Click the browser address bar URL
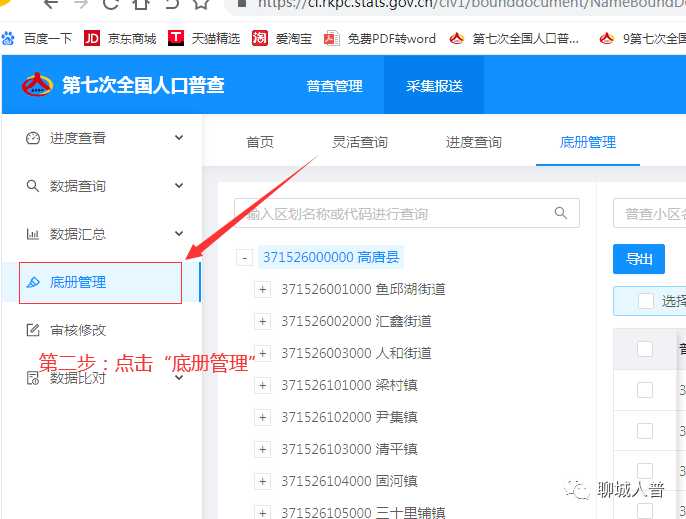686x519 pixels. click(x=471, y=4)
